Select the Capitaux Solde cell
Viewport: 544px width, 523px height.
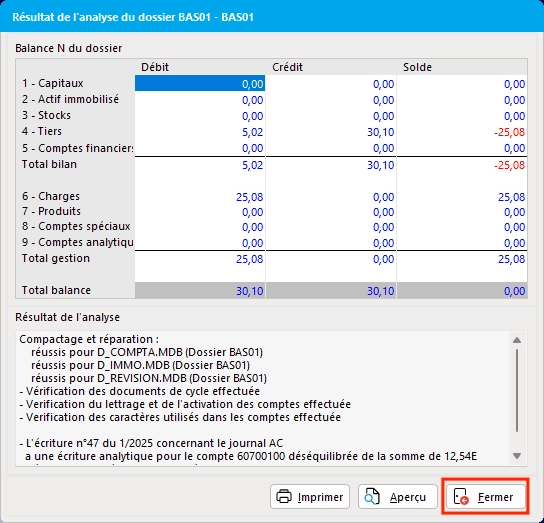(x=462, y=83)
